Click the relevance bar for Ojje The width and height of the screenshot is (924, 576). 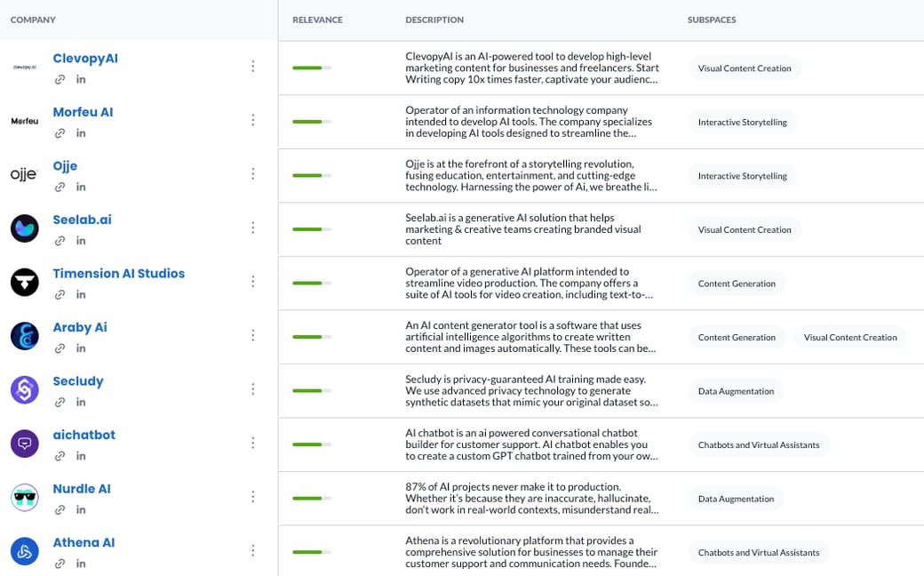tap(311, 175)
